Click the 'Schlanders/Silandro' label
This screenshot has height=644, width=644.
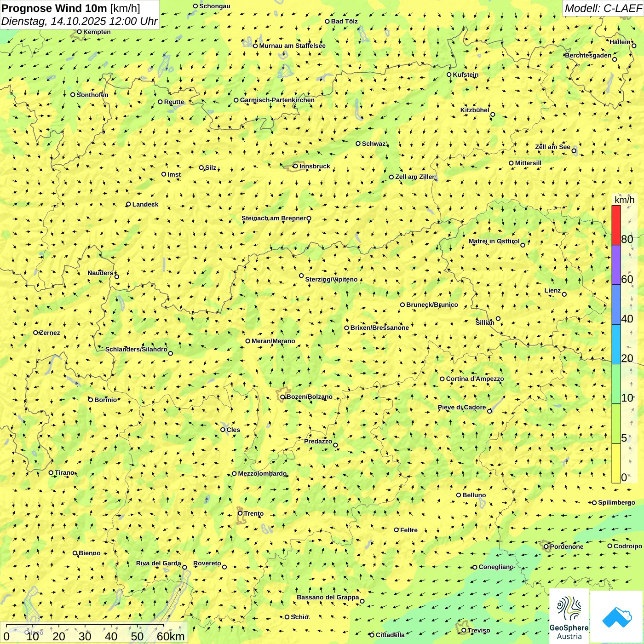click(x=136, y=349)
